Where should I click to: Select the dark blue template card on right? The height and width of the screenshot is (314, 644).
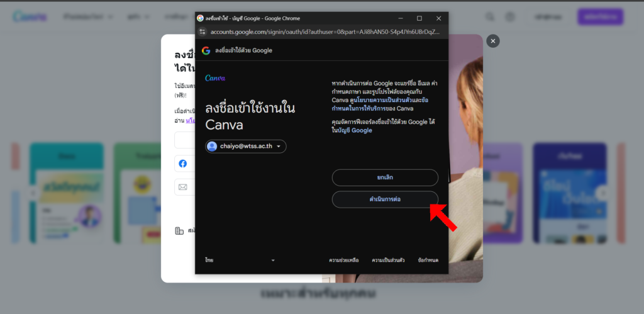(x=570, y=193)
